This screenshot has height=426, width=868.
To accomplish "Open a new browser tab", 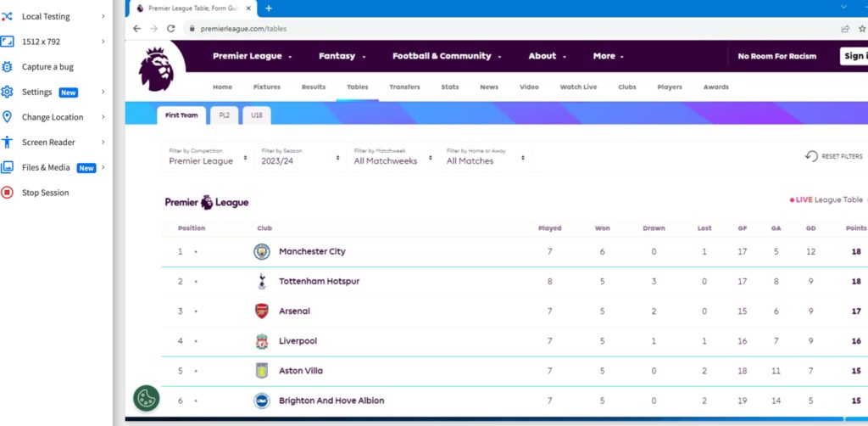I will (269, 8).
